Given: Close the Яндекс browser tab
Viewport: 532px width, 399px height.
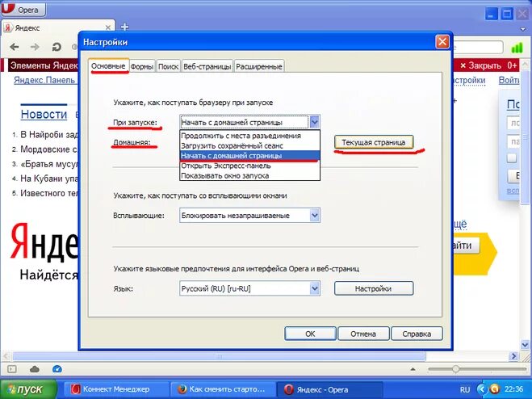Looking at the screenshot, I should pos(108,27).
